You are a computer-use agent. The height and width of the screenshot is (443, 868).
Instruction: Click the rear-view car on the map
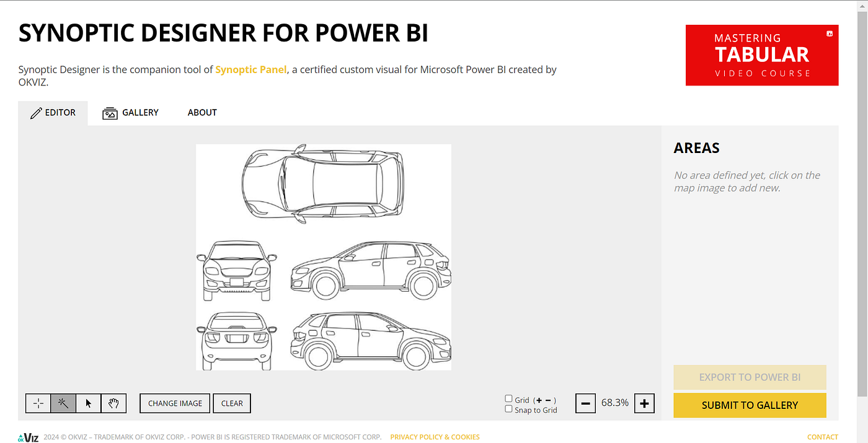point(237,341)
